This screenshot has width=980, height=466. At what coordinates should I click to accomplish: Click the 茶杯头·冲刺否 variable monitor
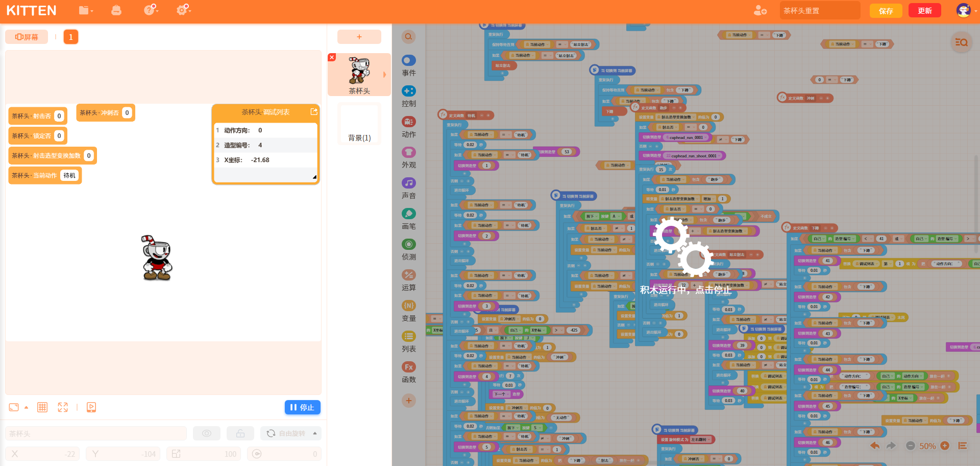106,113
